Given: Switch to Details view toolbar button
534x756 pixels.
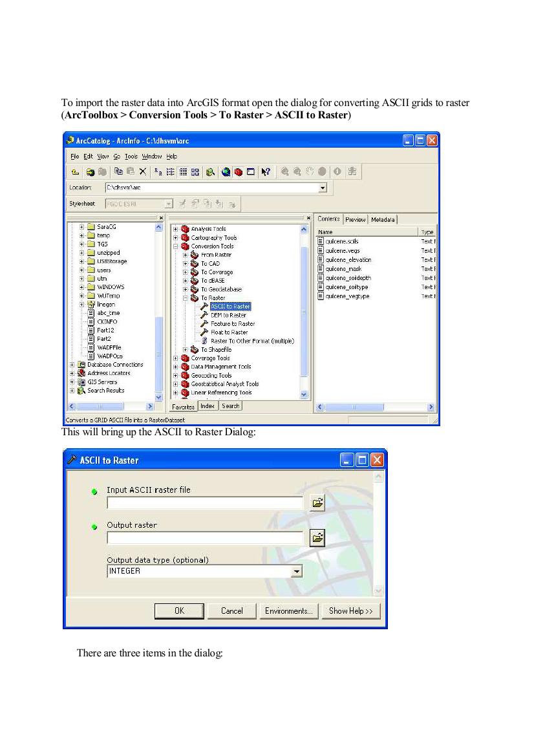Looking at the screenshot, I should point(183,171).
